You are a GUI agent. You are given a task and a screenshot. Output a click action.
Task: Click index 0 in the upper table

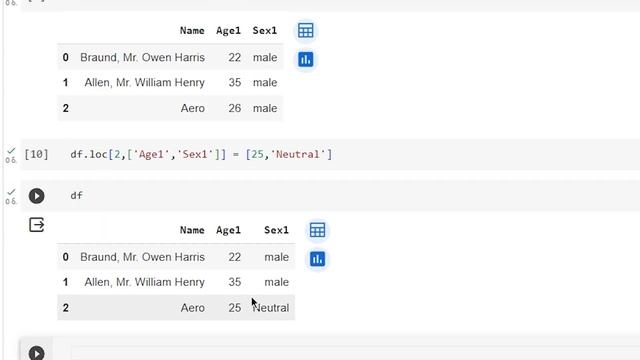coord(66,58)
